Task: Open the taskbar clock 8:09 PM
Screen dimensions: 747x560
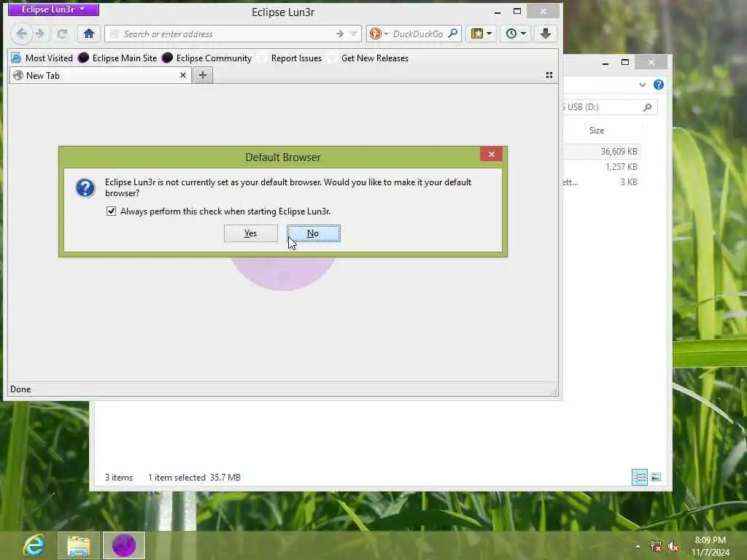Action: click(x=710, y=545)
